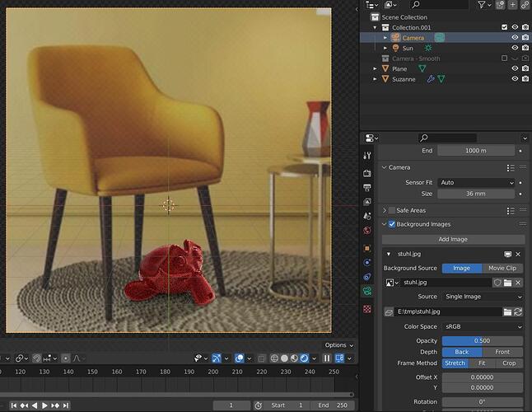
Task: Expand the Sun tree item
Action: [x=385, y=48]
